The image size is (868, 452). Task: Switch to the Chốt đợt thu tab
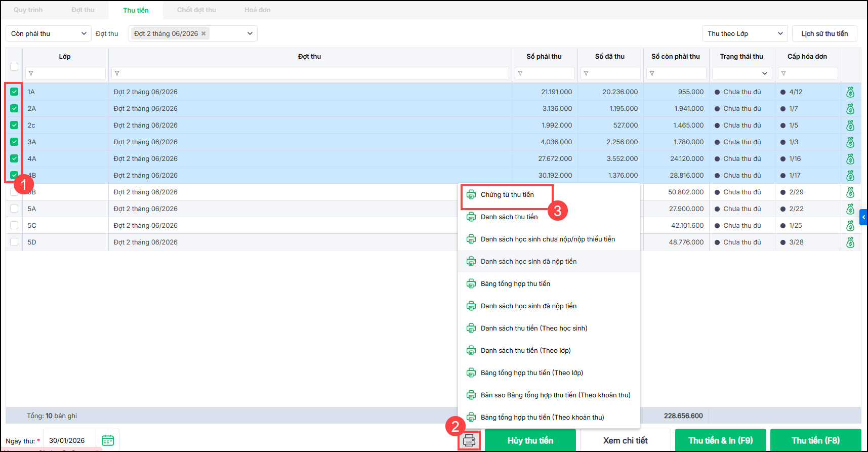pyautogui.click(x=196, y=10)
